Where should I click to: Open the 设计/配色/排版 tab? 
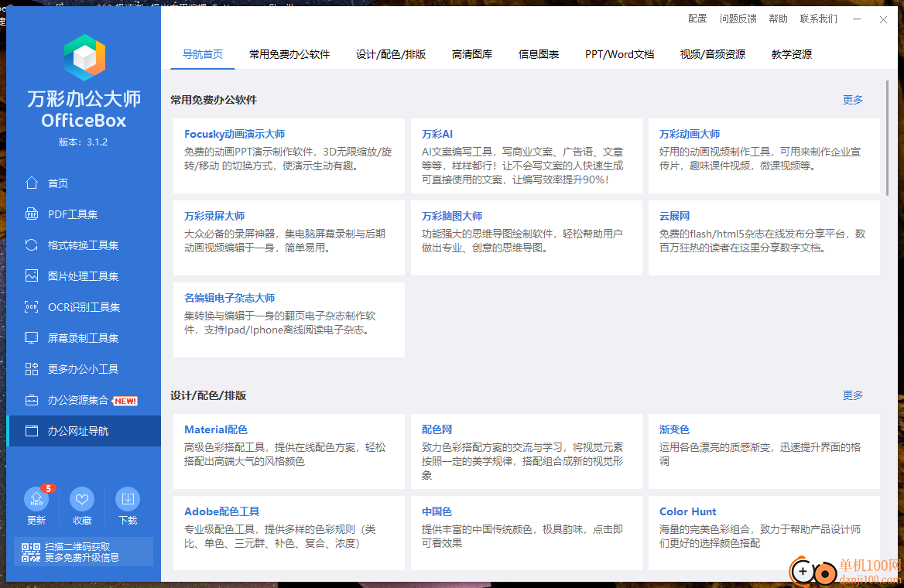pos(391,54)
